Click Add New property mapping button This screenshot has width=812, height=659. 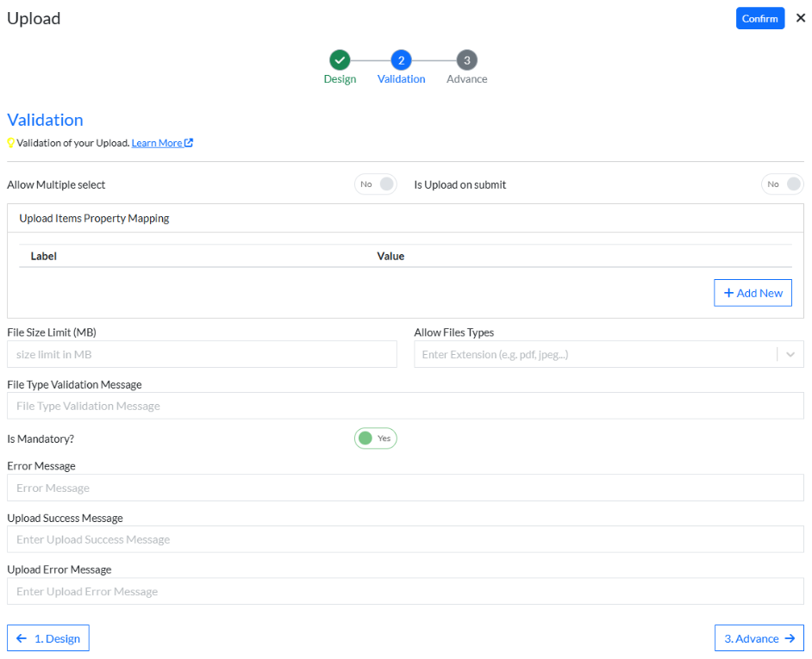[753, 293]
